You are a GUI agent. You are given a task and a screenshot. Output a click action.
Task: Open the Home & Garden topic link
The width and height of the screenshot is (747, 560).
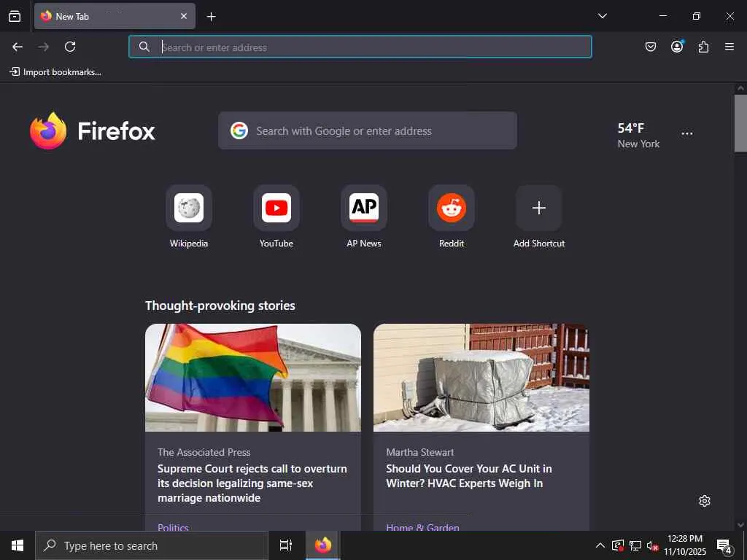coord(422,527)
